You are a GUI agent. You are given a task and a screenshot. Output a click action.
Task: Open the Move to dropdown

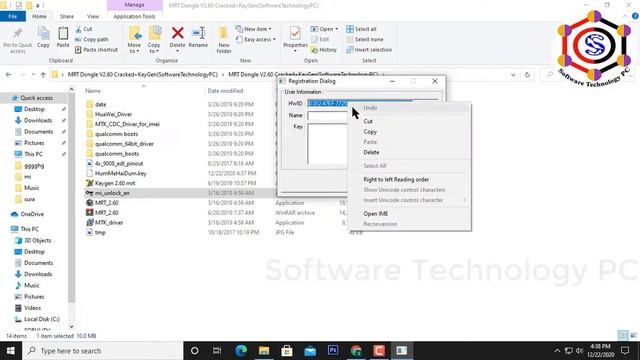pos(134,40)
